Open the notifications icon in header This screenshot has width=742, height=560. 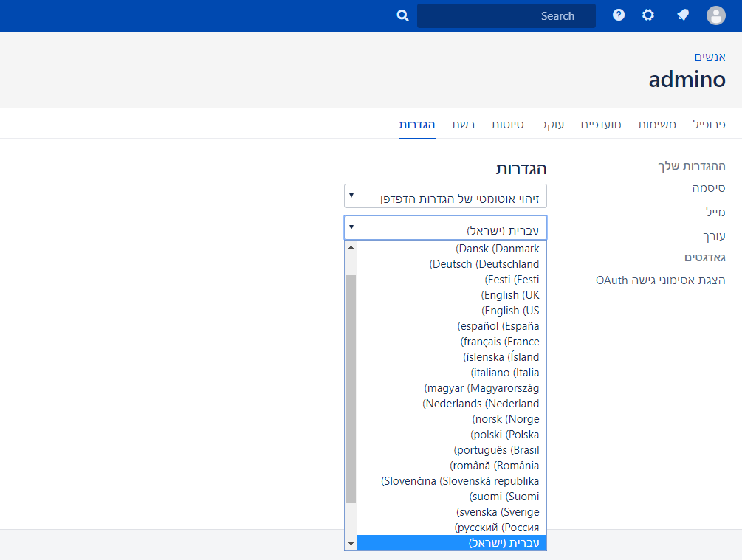click(x=683, y=15)
